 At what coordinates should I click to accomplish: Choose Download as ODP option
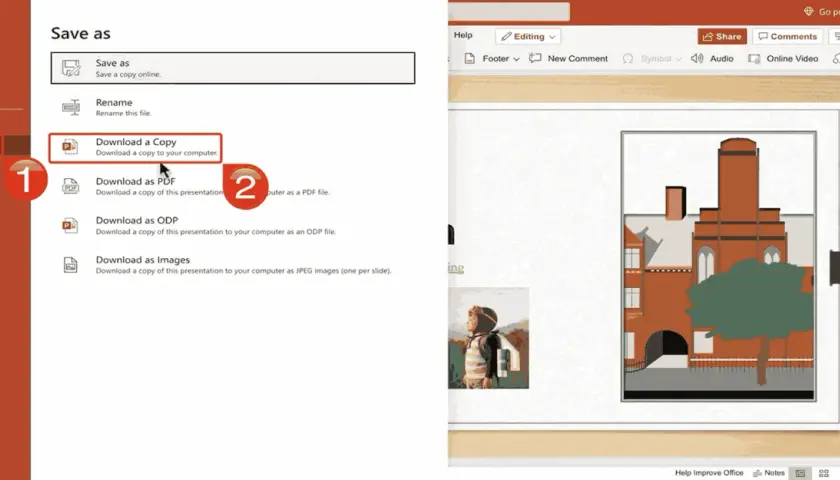(233, 225)
